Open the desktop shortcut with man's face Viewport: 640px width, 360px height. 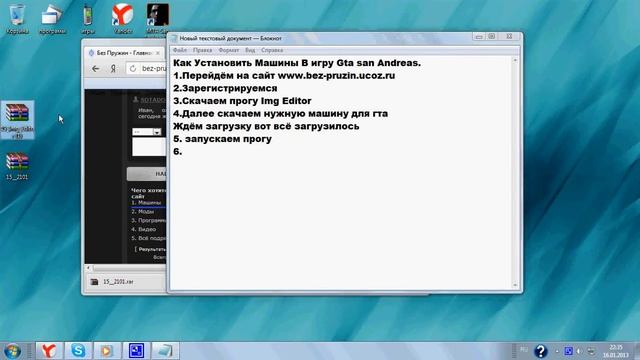[x=158, y=19]
